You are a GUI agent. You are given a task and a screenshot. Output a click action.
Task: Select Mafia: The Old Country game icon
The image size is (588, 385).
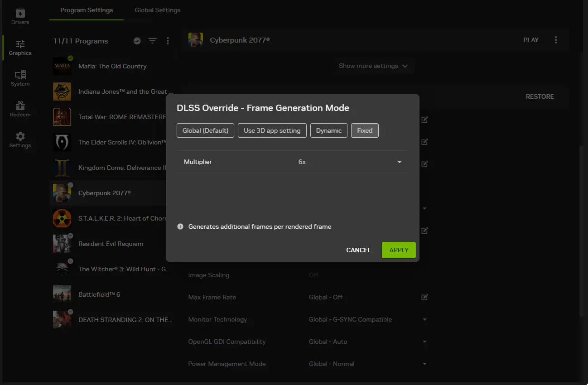[x=62, y=66]
